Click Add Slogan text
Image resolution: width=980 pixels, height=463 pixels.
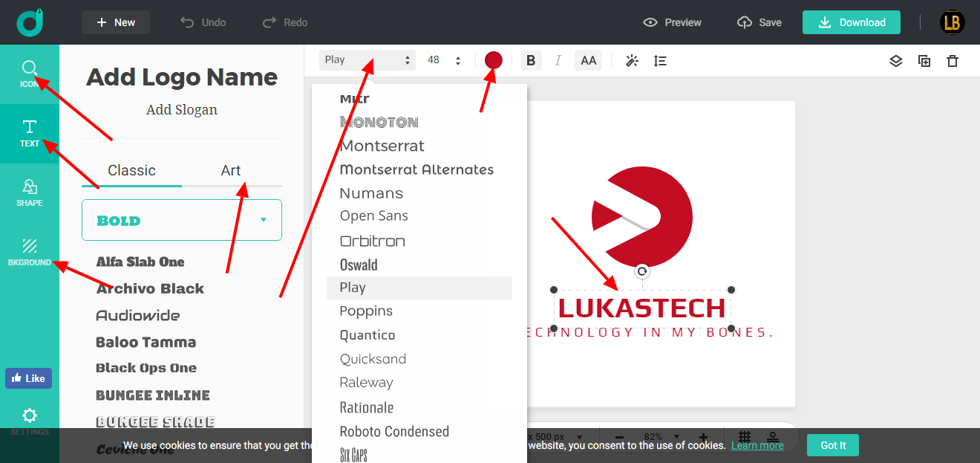point(182,110)
